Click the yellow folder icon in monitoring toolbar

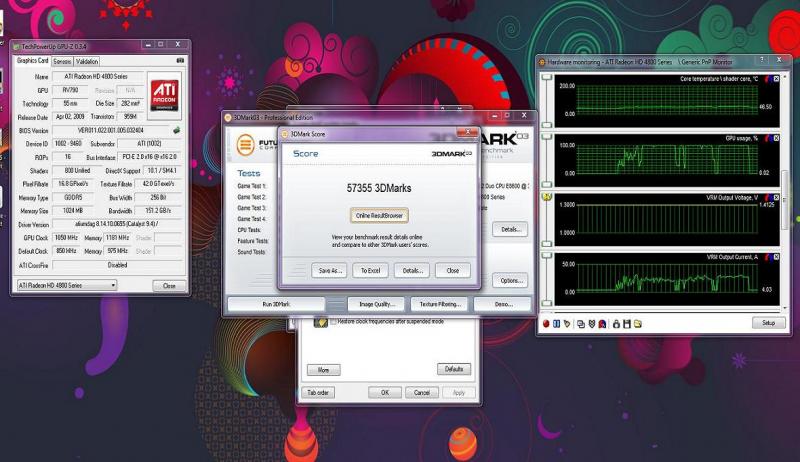637,324
